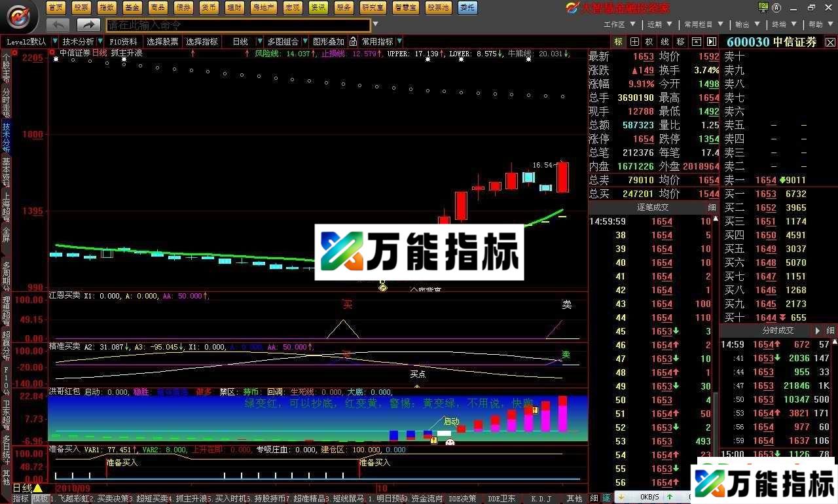
Task: Click the 田 multi-chart grid icon
Action: click(633, 41)
